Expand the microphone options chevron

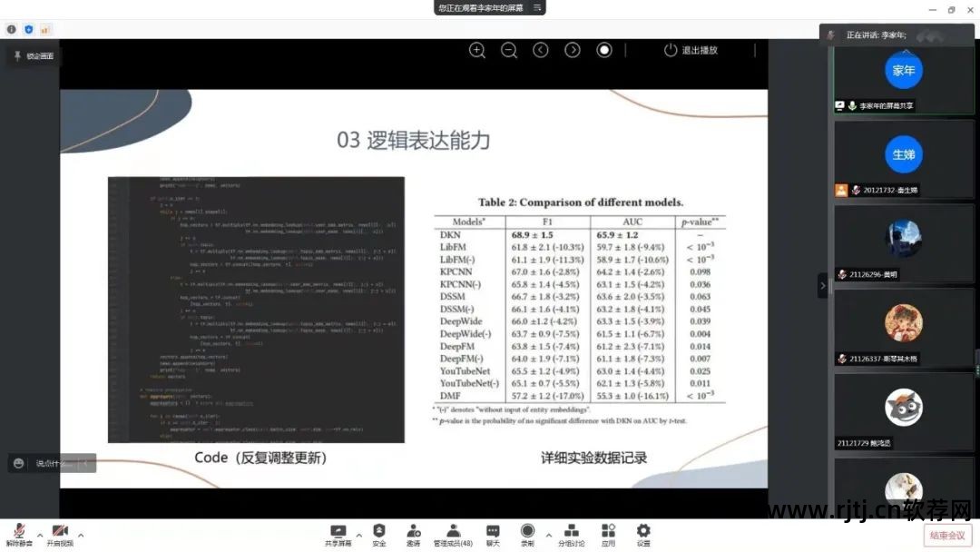[40, 534]
